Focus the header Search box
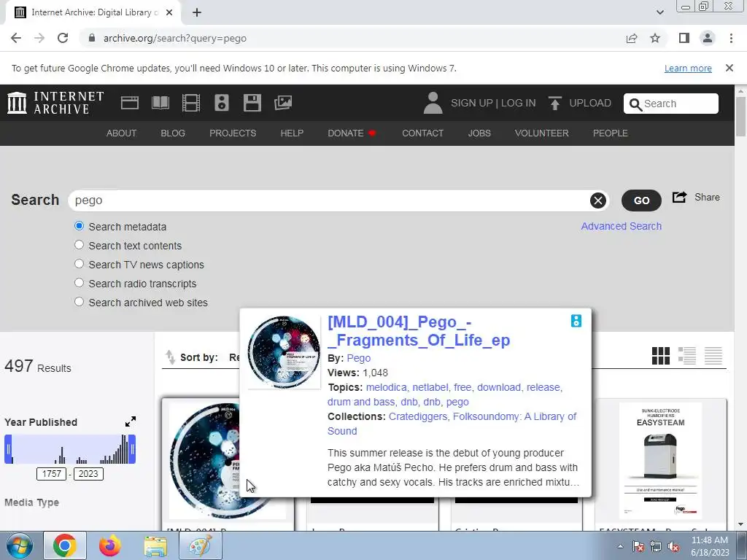The image size is (747, 560). [671, 104]
